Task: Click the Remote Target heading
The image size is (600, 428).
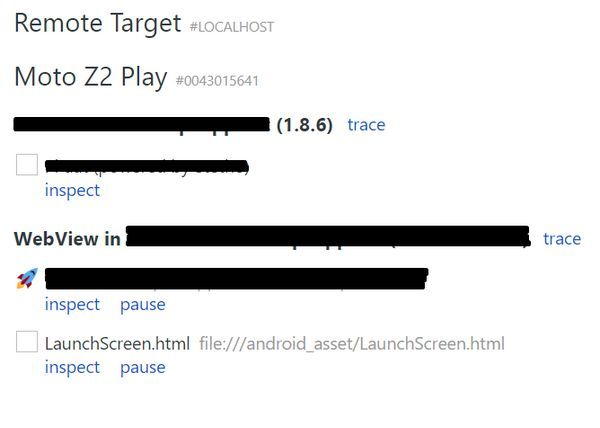Action: [98, 24]
